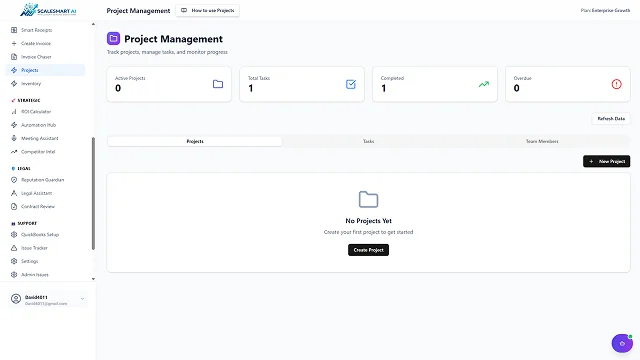Screen dimensions: 640x360
Task: Open Meeting Assistant from sidebar
Action: click(x=45, y=138)
